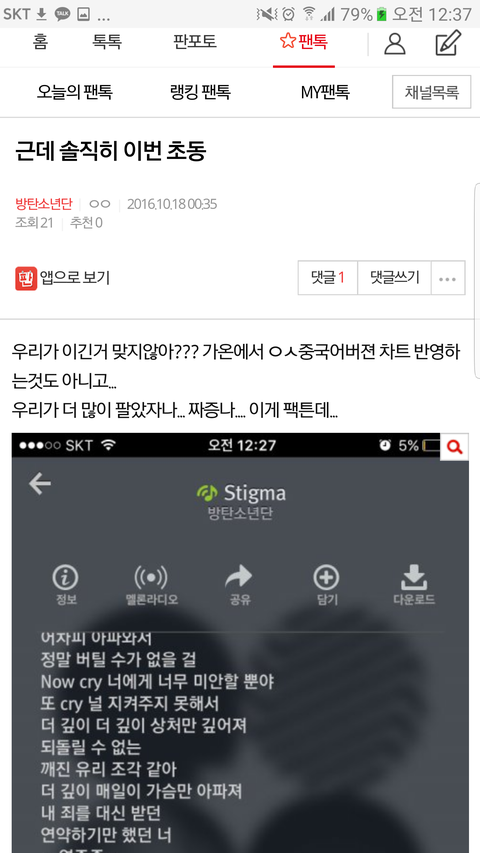The image size is (480, 853).
Task: Click the 담기 plus circle icon
Action: 327,577
